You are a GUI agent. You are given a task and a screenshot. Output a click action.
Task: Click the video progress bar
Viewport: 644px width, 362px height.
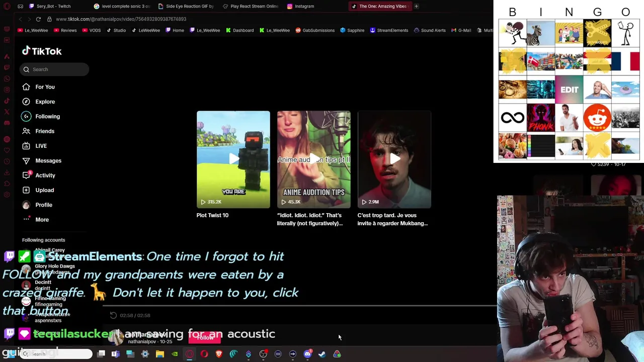point(299,305)
